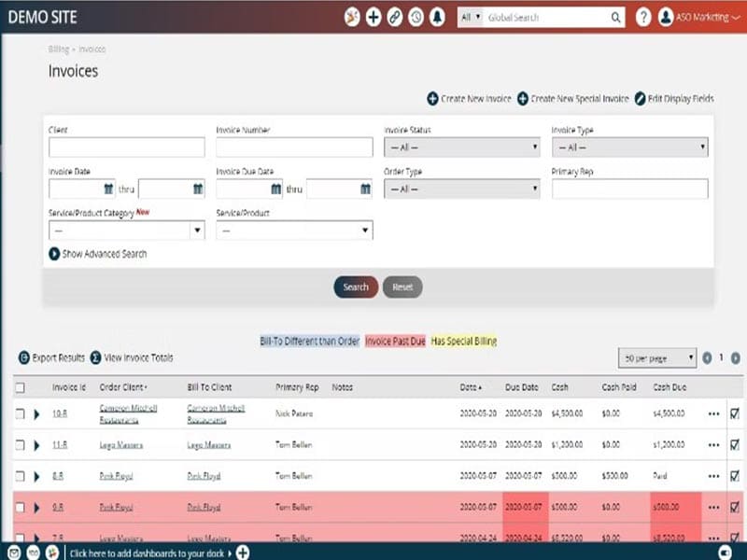Check the box for invoice 10-R
The image size is (747, 560).
click(20, 413)
